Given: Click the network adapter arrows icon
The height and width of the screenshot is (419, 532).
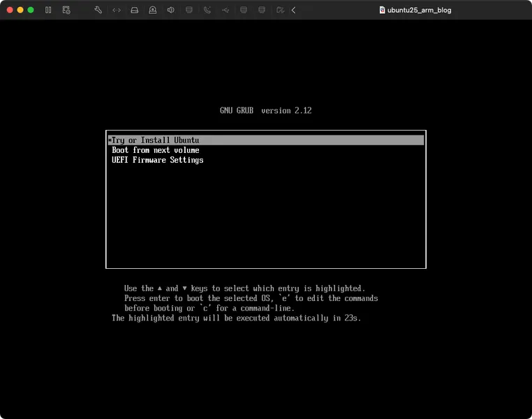Looking at the screenshot, I should (117, 10).
